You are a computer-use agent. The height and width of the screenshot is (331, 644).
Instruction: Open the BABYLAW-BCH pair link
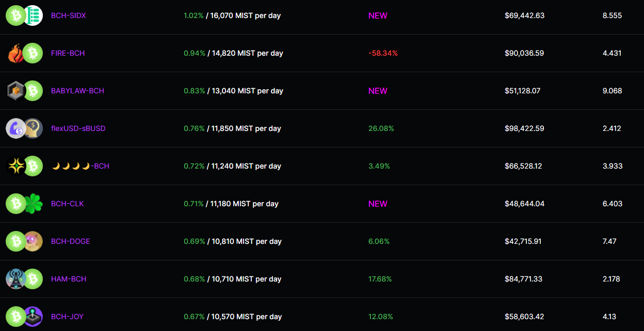pyautogui.click(x=77, y=91)
